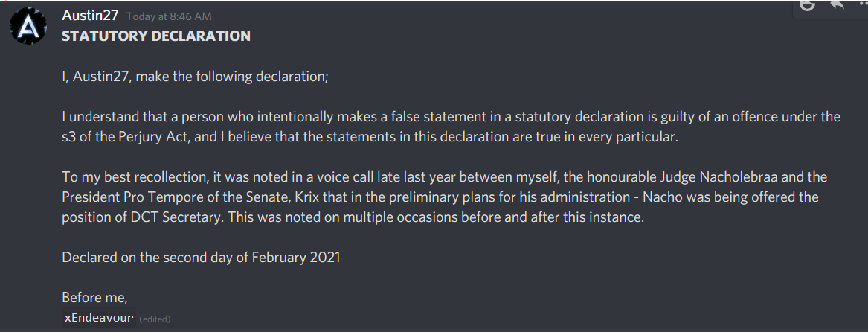868x332 pixels.
Task: Click the 'Before me,' line
Action: [x=94, y=298]
